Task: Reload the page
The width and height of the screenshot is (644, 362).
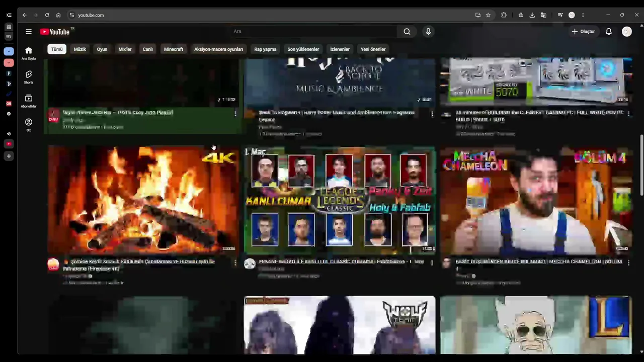Action: 47,15
